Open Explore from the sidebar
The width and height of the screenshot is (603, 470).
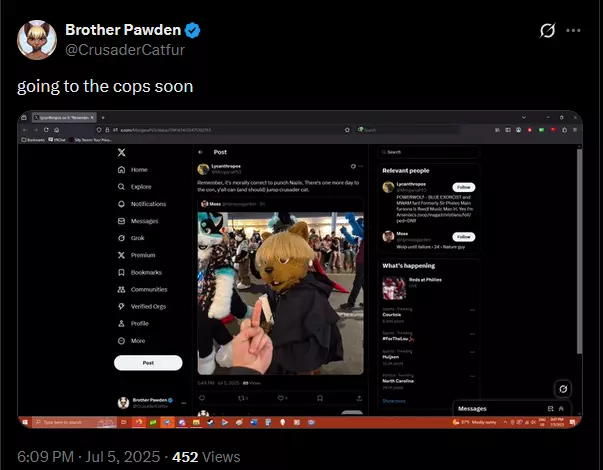point(134,187)
